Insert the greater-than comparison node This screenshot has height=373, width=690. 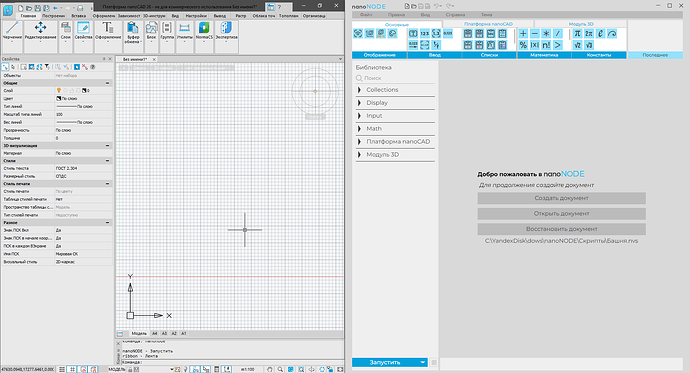[x=558, y=45]
